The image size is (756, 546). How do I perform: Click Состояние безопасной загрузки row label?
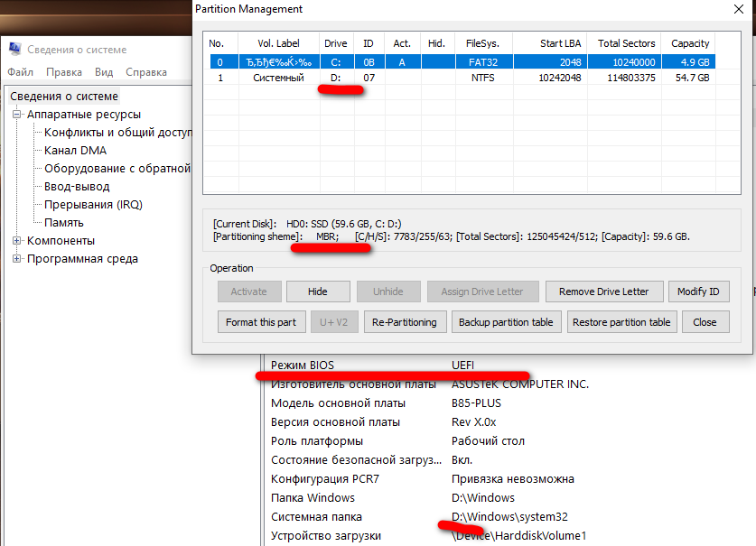pyautogui.click(x=356, y=459)
